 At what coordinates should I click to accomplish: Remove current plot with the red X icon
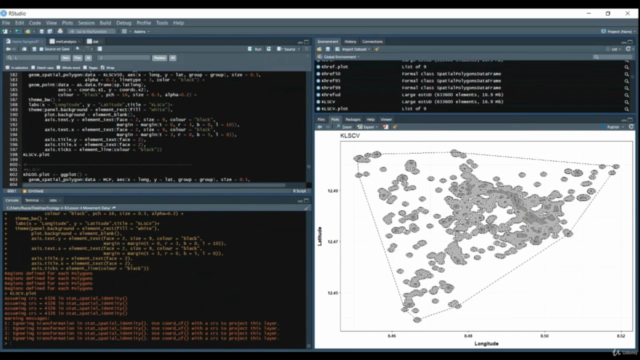(x=385, y=127)
